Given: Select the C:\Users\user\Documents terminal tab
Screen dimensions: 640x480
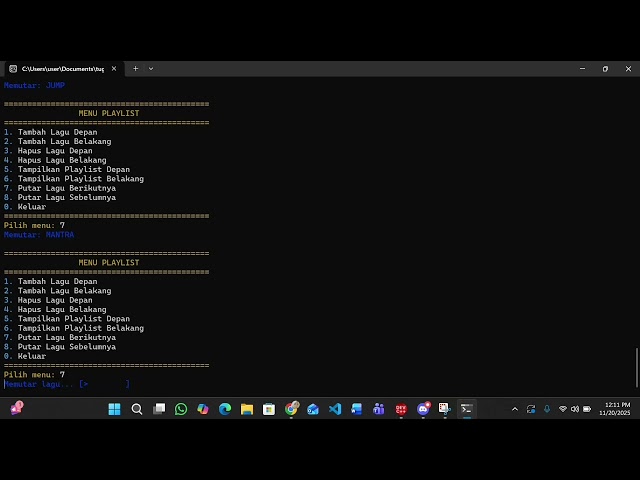Looking at the screenshot, I should (62, 69).
